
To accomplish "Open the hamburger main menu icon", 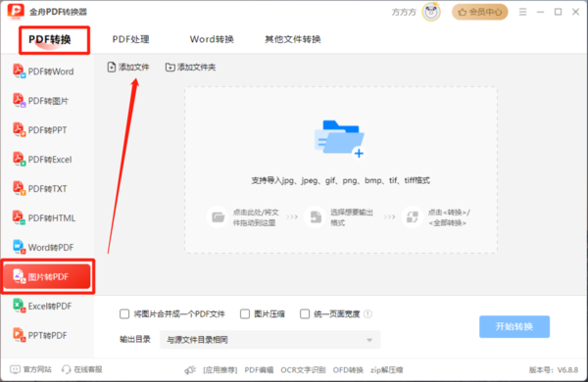I will [522, 12].
